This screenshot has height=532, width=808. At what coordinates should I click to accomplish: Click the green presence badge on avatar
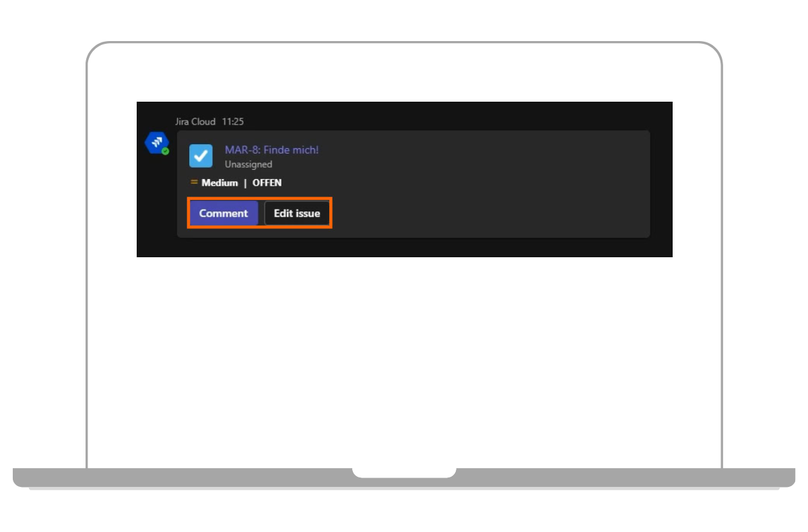165,152
